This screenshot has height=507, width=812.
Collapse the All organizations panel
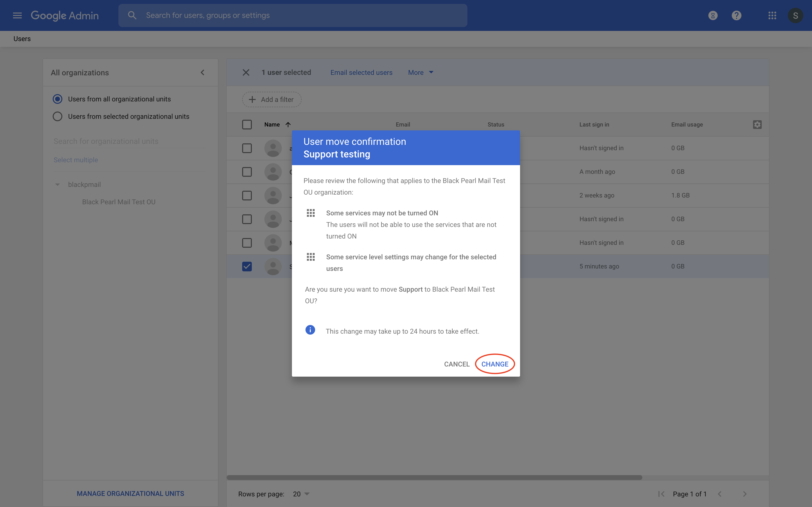202,72
